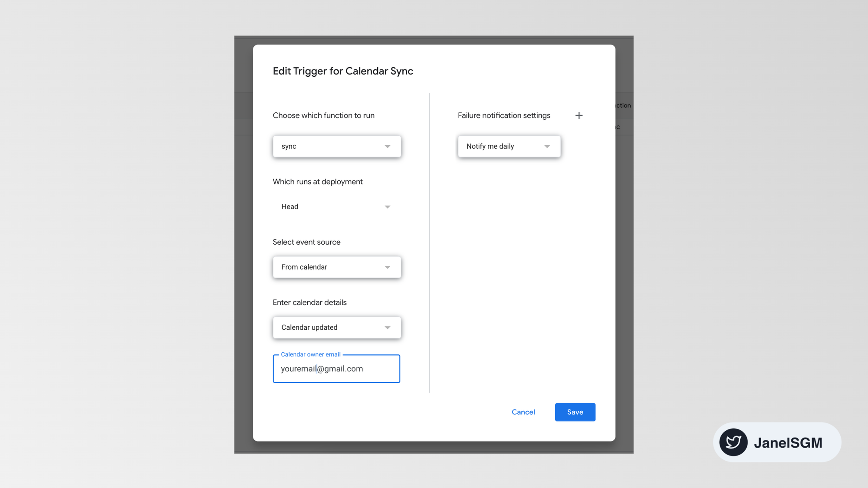Click the Cancel button
This screenshot has width=868, height=488.
[523, 412]
